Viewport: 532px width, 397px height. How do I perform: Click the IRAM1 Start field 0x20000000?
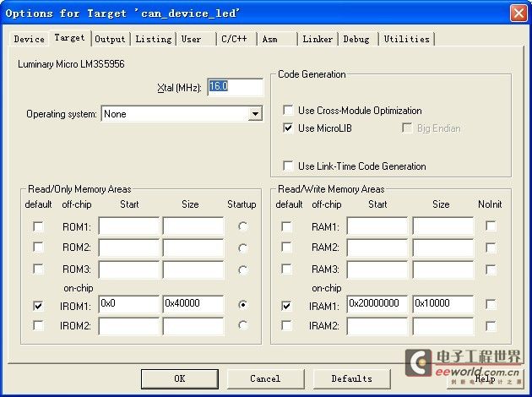pyautogui.click(x=377, y=304)
